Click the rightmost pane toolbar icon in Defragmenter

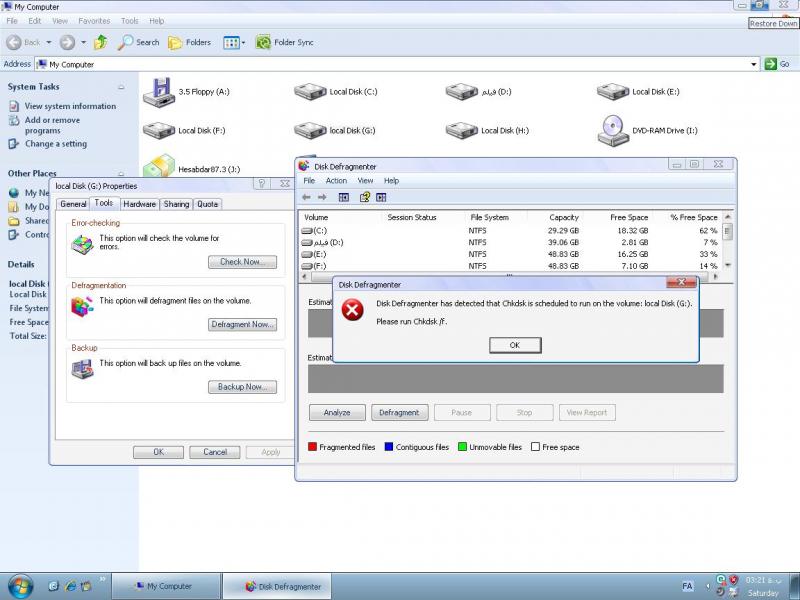(x=381, y=197)
